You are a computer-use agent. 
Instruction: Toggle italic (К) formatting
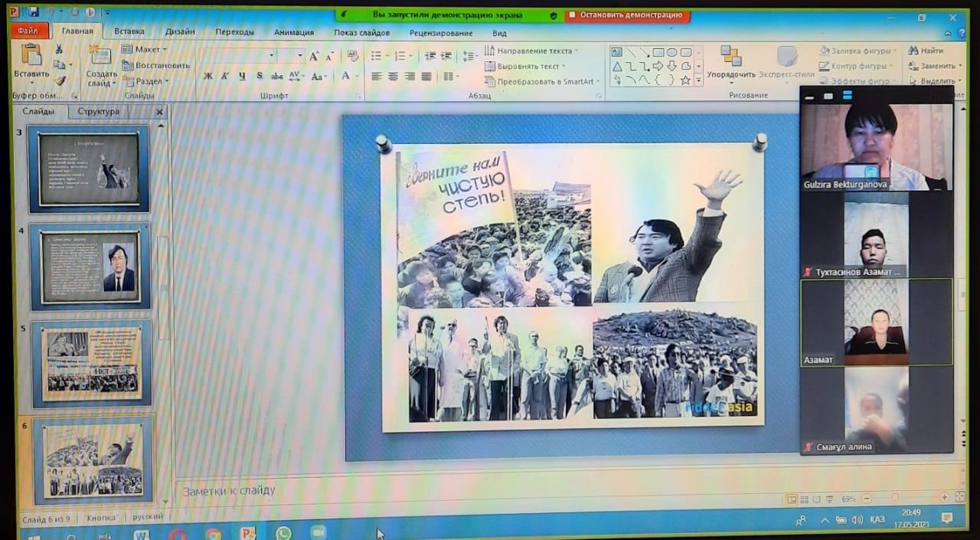tap(225, 76)
